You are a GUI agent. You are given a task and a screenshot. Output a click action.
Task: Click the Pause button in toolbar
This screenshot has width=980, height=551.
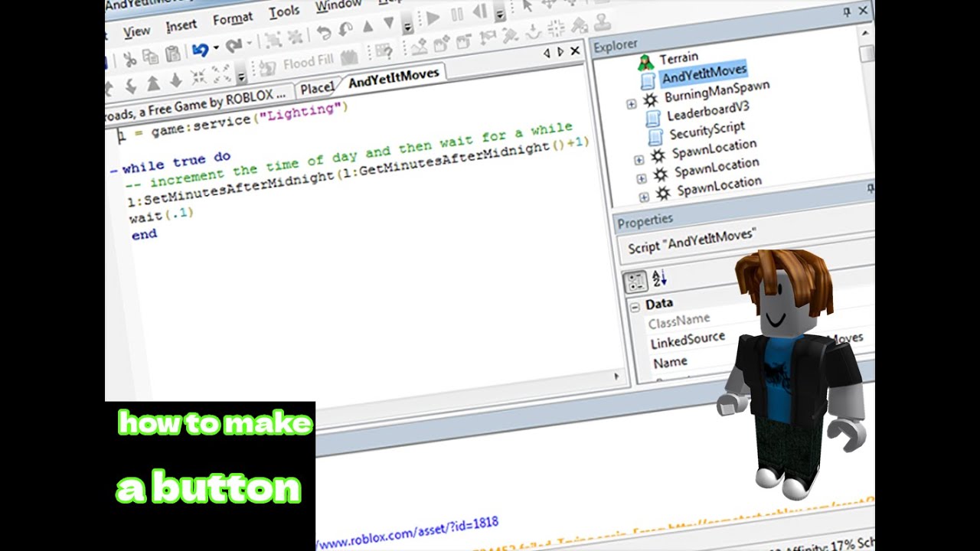457,15
